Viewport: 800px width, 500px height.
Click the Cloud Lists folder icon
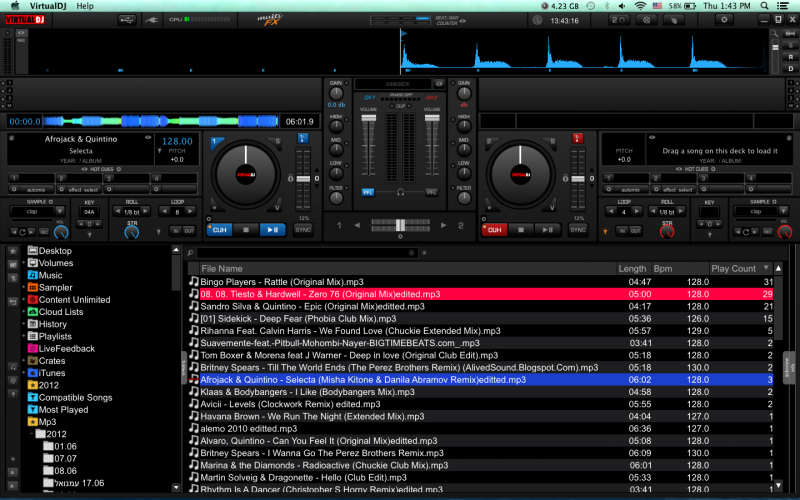click(x=33, y=312)
